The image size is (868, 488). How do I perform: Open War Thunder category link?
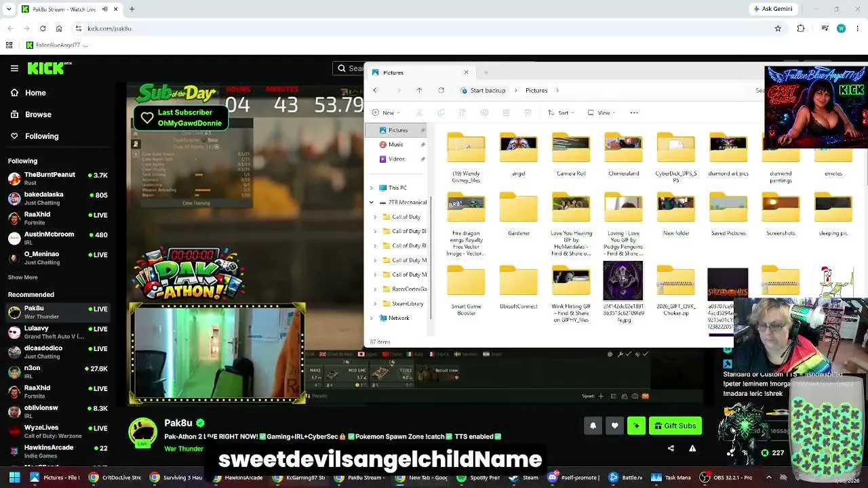pos(184,449)
